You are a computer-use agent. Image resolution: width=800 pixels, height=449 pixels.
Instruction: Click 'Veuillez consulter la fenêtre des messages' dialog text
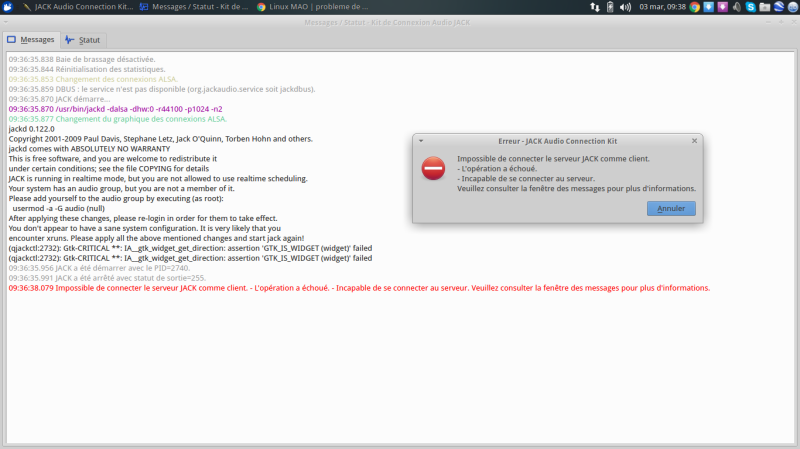click(577, 188)
